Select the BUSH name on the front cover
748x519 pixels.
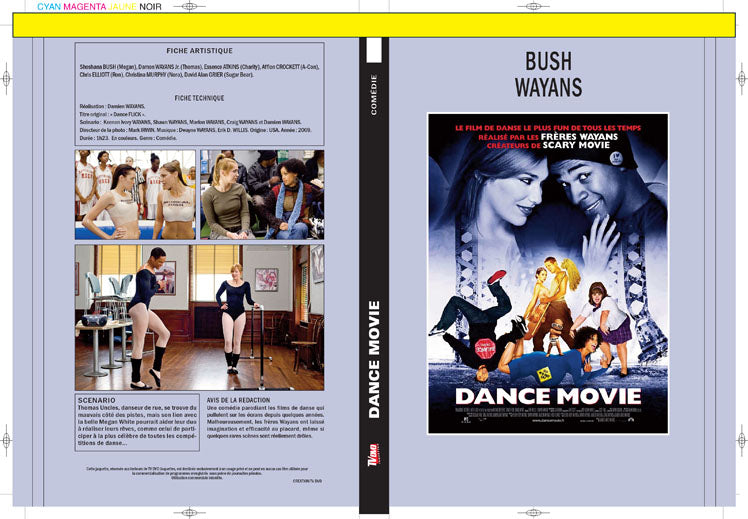click(x=548, y=62)
